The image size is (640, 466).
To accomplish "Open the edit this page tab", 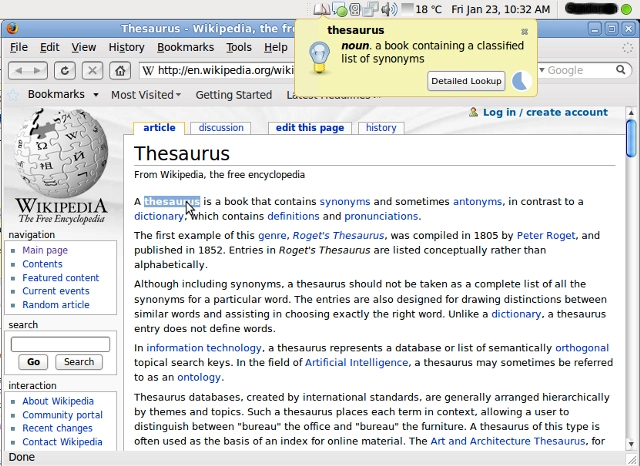I will coord(310,128).
